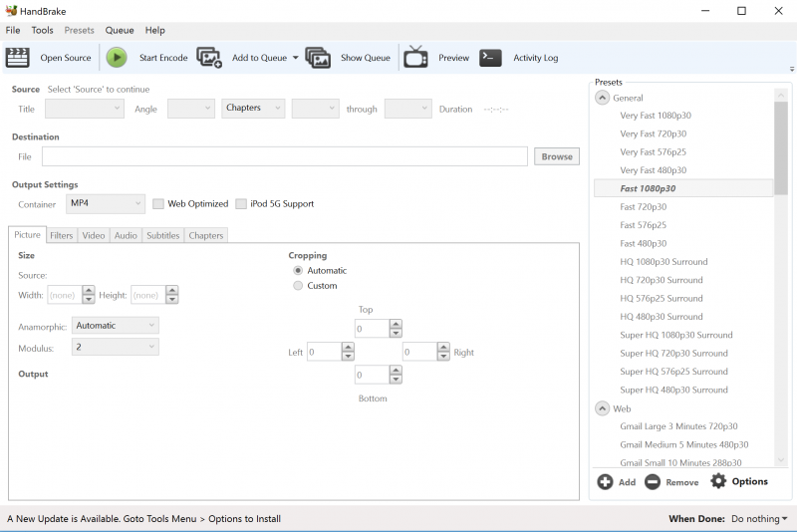Screen dimensions: 797x532
Task: Click the Browse button
Action: click(x=557, y=156)
